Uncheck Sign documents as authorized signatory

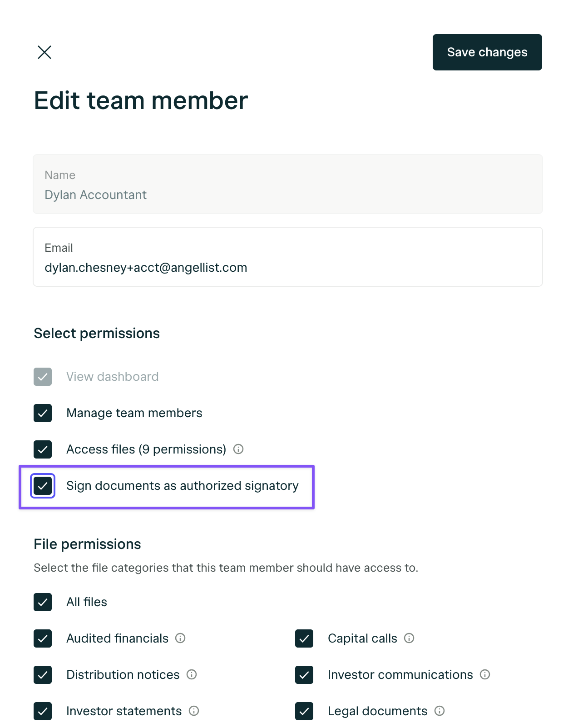coord(43,486)
